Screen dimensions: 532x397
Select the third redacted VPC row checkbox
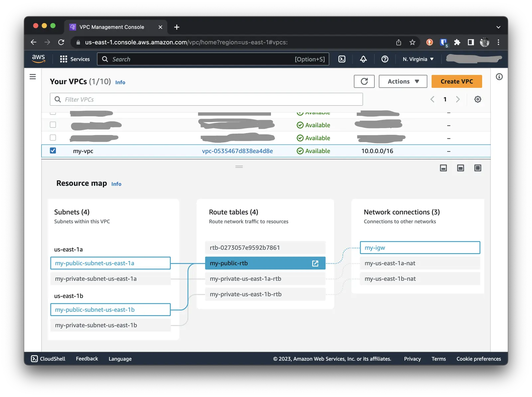pyautogui.click(x=53, y=137)
